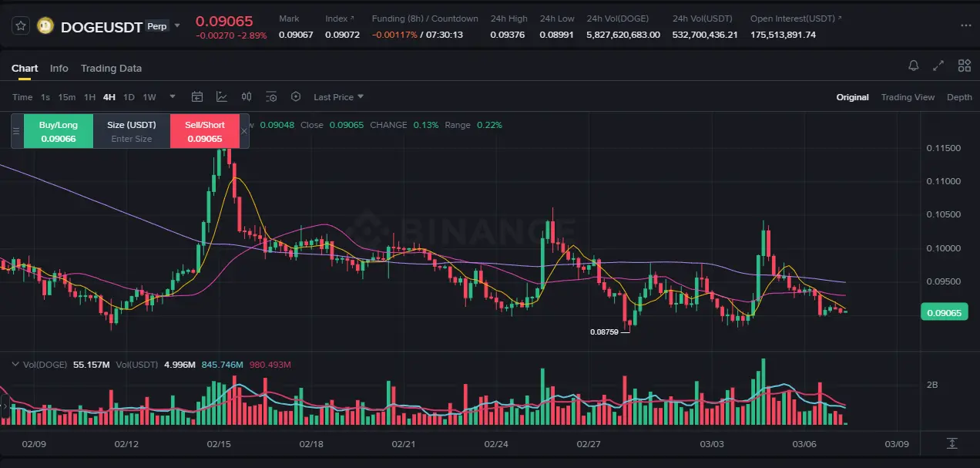Open the three-dot more options menu
The width and height of the screenshot is (980, 468).
966,25
